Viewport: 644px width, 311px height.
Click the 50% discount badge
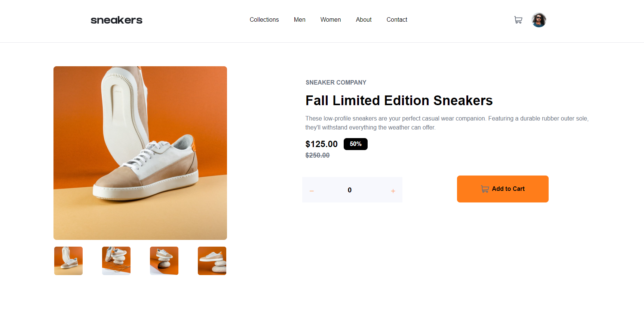pyautogui.click(x=356, y=144)
